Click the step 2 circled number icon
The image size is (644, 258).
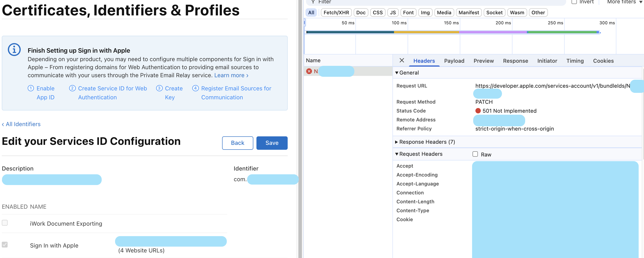(72, 88)
